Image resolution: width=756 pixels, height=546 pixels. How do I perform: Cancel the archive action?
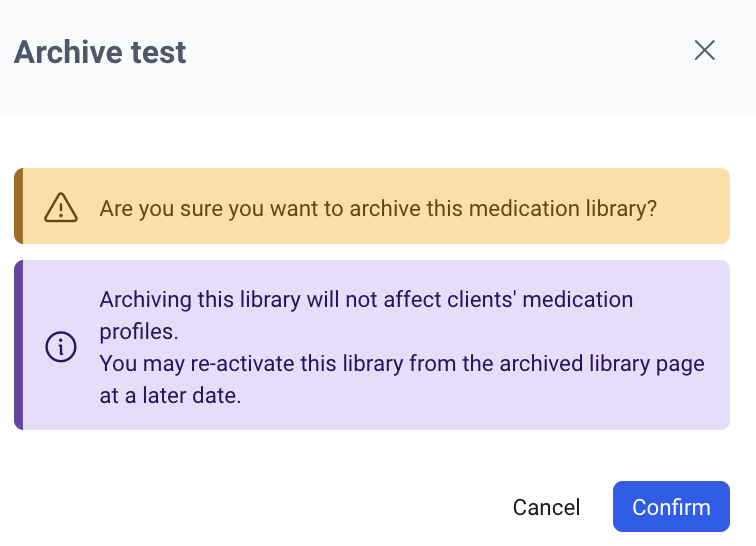[x=546, y=507]
